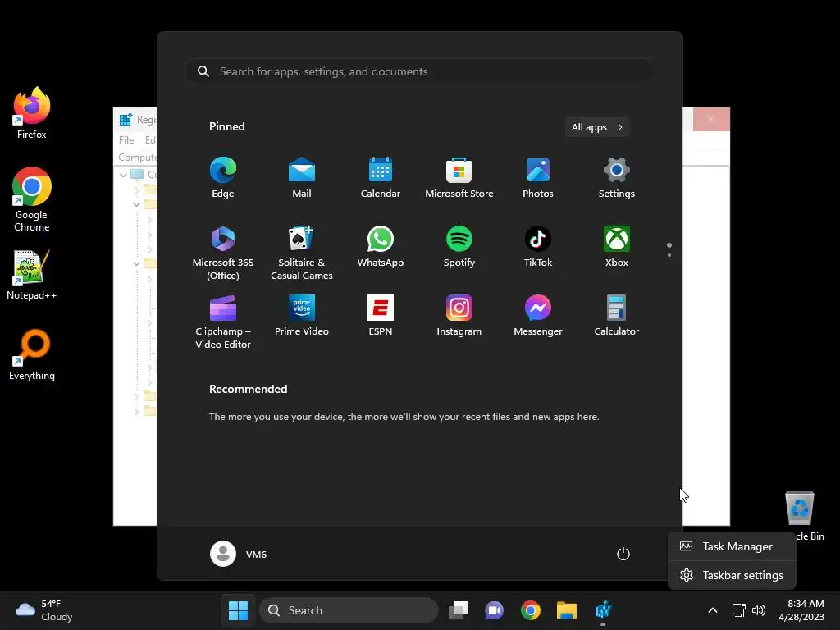Open network status tray icon
840x630 pixels.
(739, 610)
